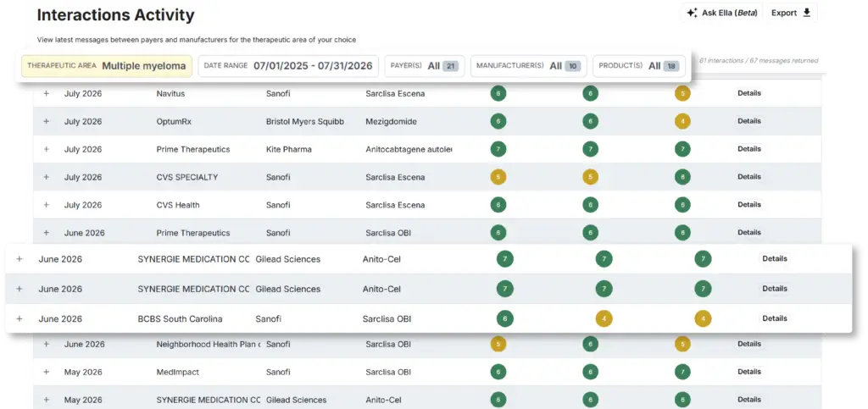Click the Product(s) count badge 18
The height and width of the screenshot is (409, 868).
pos(671,66)
